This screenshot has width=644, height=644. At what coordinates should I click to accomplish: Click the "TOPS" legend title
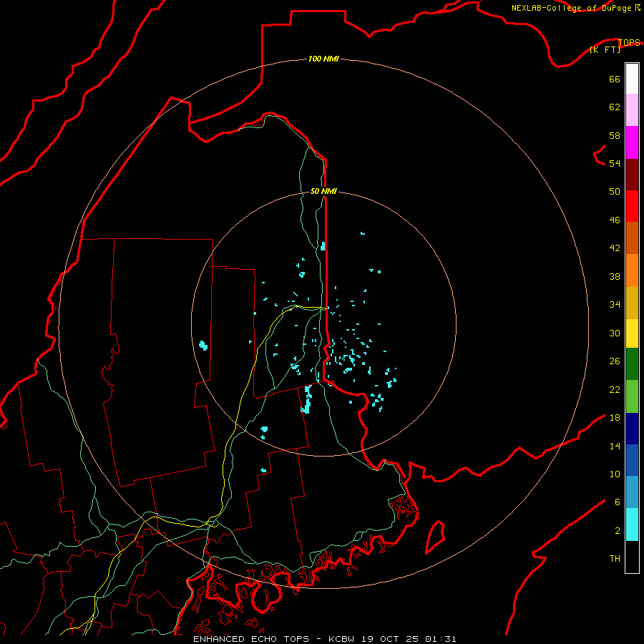point(629,42)
